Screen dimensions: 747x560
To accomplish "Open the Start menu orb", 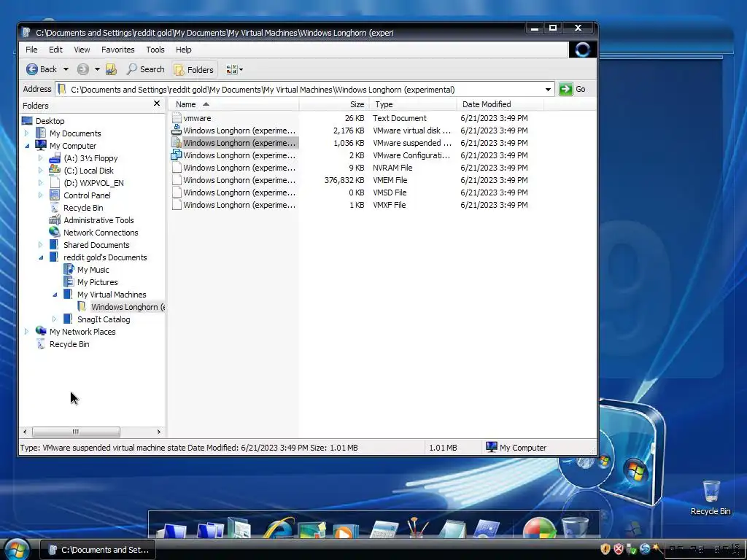I will point(17,549).
